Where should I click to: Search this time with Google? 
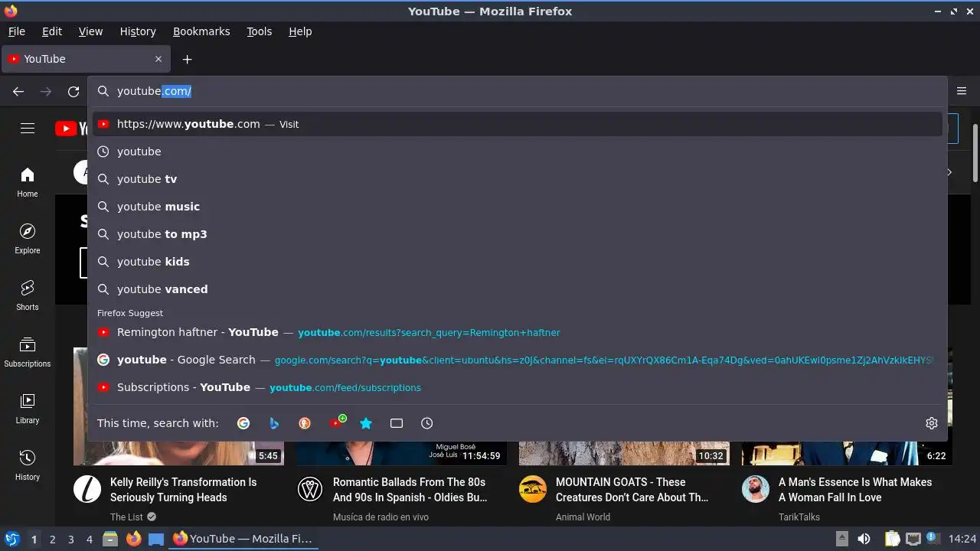click(x=243, y=423)
